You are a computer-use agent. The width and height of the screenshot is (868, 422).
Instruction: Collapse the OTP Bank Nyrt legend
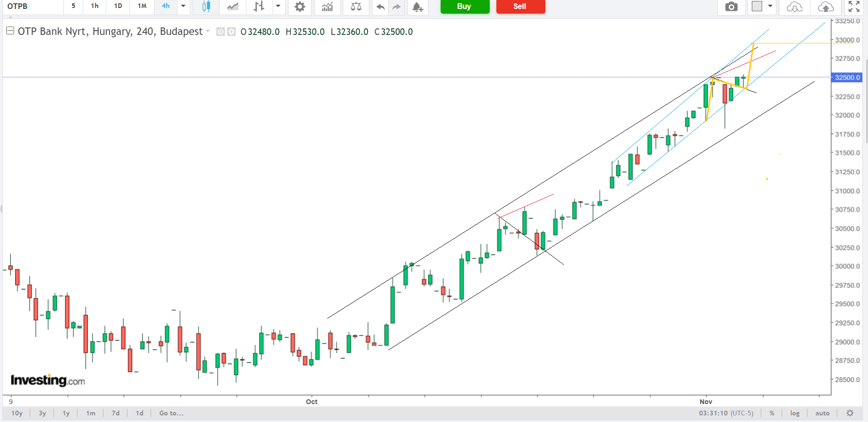pyautogui.click(x=10, y=31)
